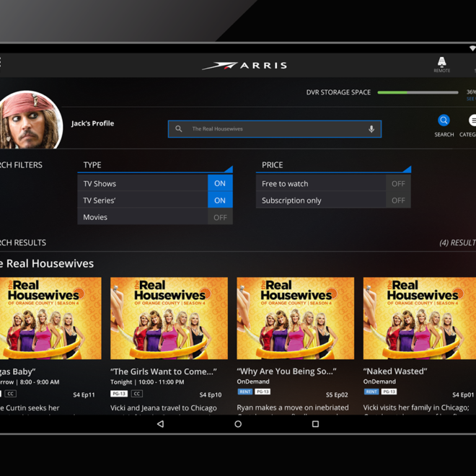
Task: Click OnDemand label under "Naked Wasted"
Action: pos(379,382)
